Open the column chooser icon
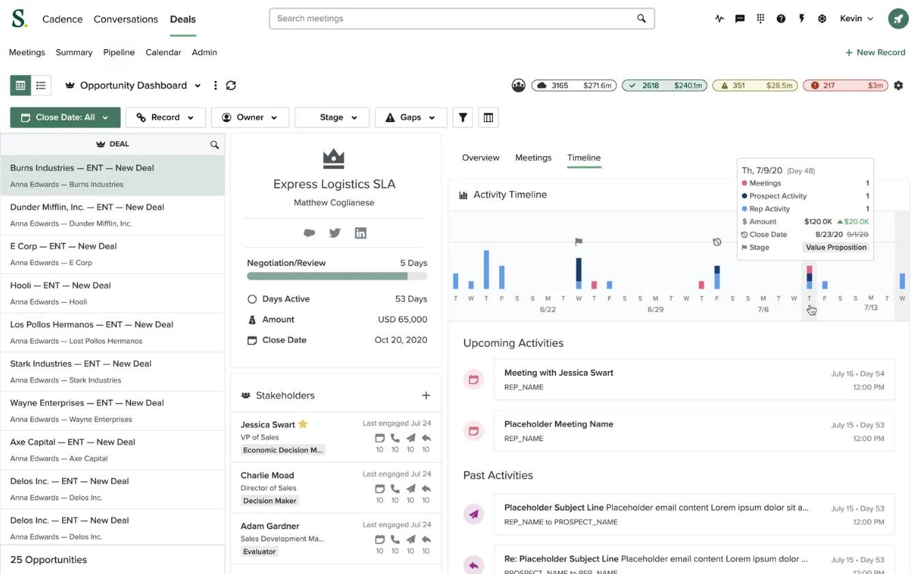 coord(488,117)
